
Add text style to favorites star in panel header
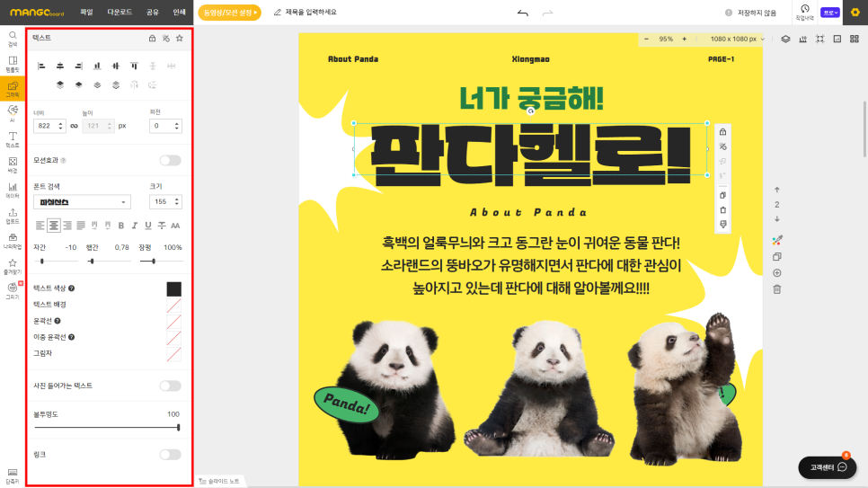[180, 39]
